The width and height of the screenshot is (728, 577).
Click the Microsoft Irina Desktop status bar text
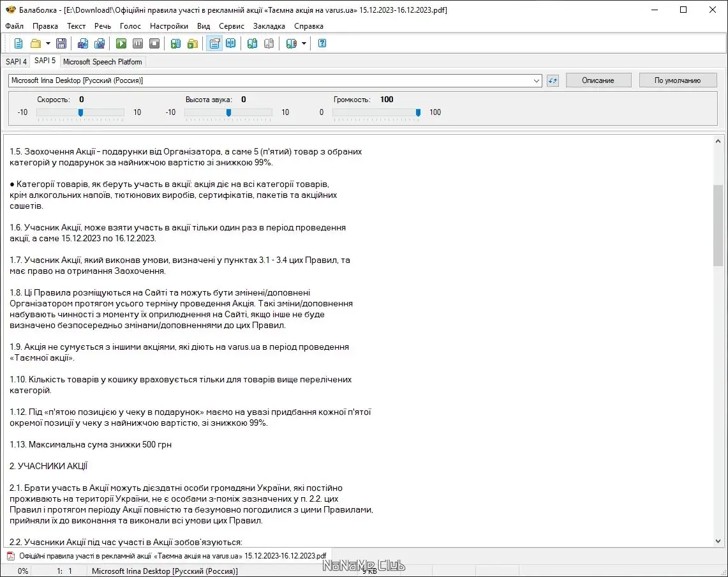(x=165, y=571)
